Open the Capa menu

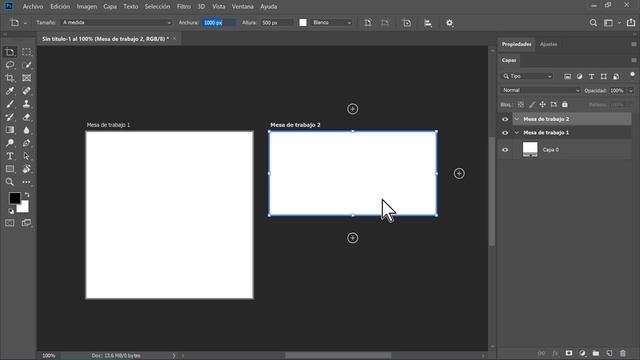pos(110,7)
